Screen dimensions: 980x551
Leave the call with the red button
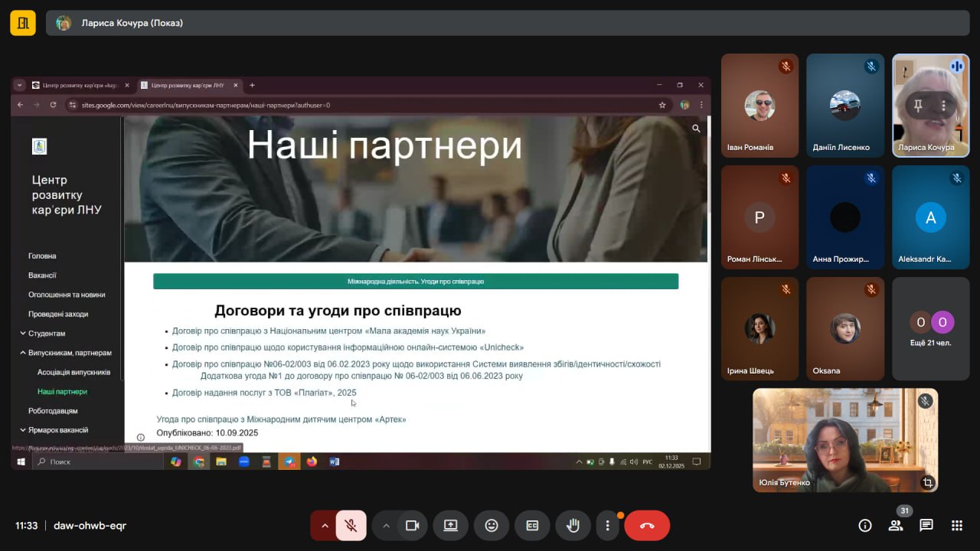[x=647, y=526]
